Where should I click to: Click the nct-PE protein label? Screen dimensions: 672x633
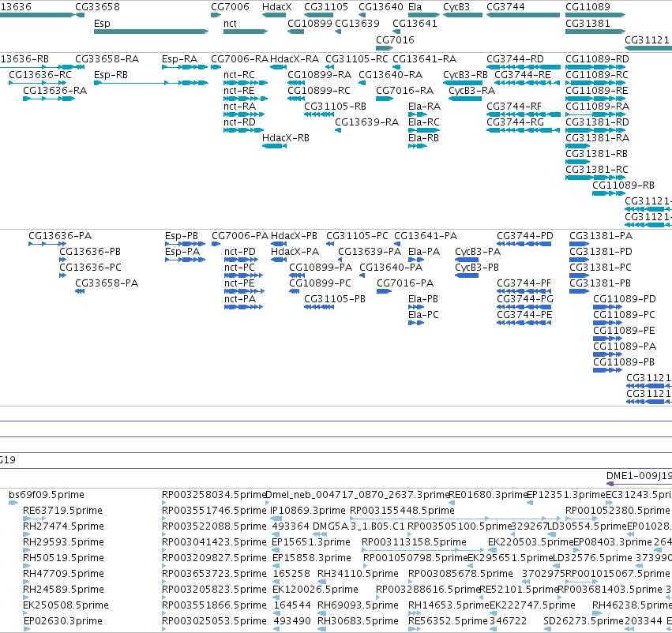click(239, 283)
